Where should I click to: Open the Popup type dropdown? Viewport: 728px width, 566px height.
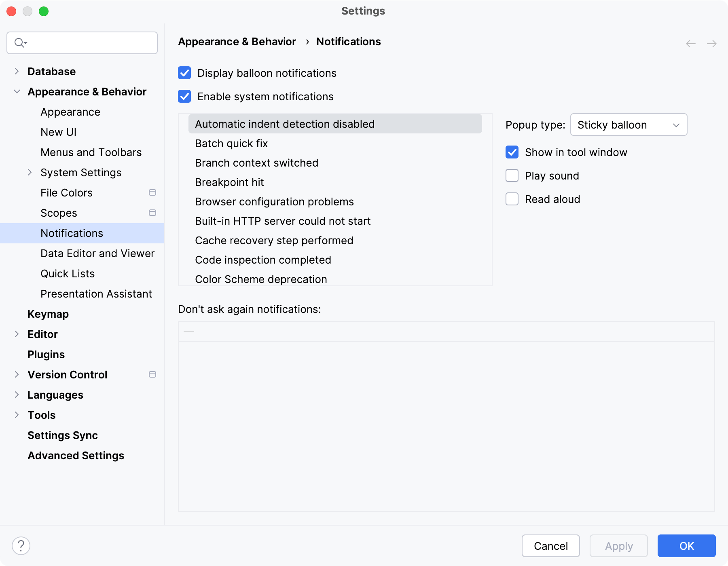(x=628, y=125)
